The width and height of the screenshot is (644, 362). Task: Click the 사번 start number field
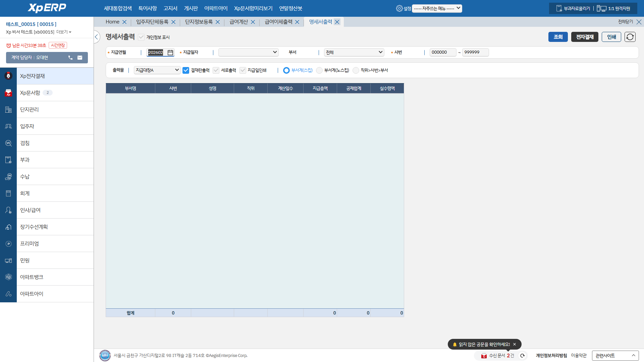point(442,52)
